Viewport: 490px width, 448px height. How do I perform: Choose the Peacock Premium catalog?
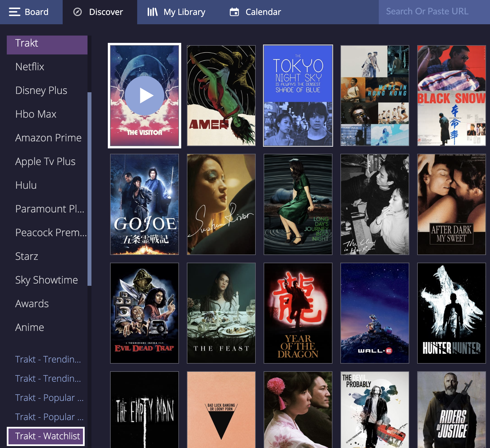coord(47,233)
